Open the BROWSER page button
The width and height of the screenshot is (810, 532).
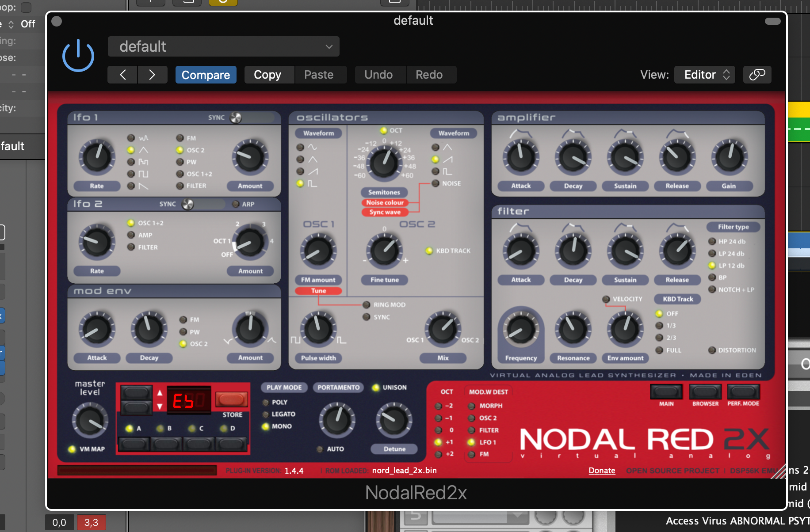pyautogui.click(x=705, y=391)
